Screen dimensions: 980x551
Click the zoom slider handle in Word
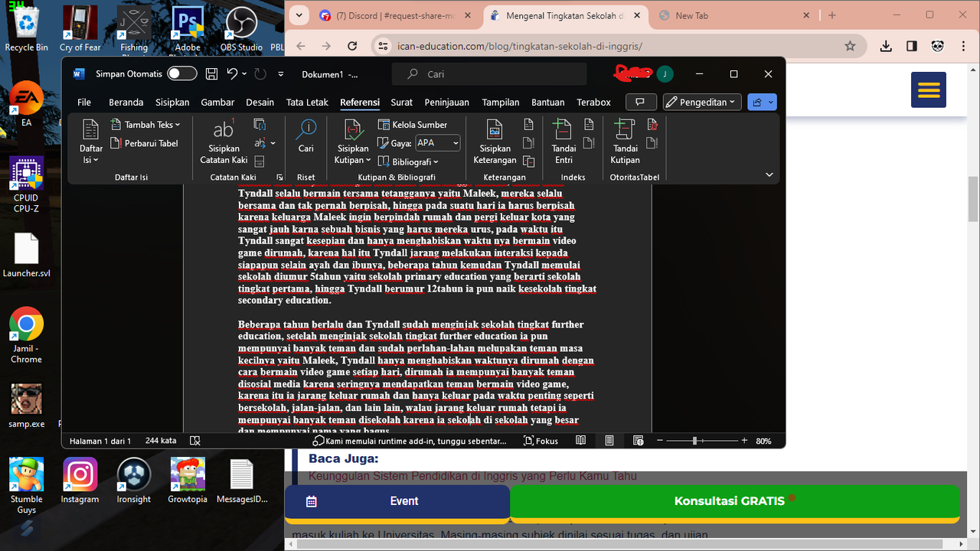[695, 441]
